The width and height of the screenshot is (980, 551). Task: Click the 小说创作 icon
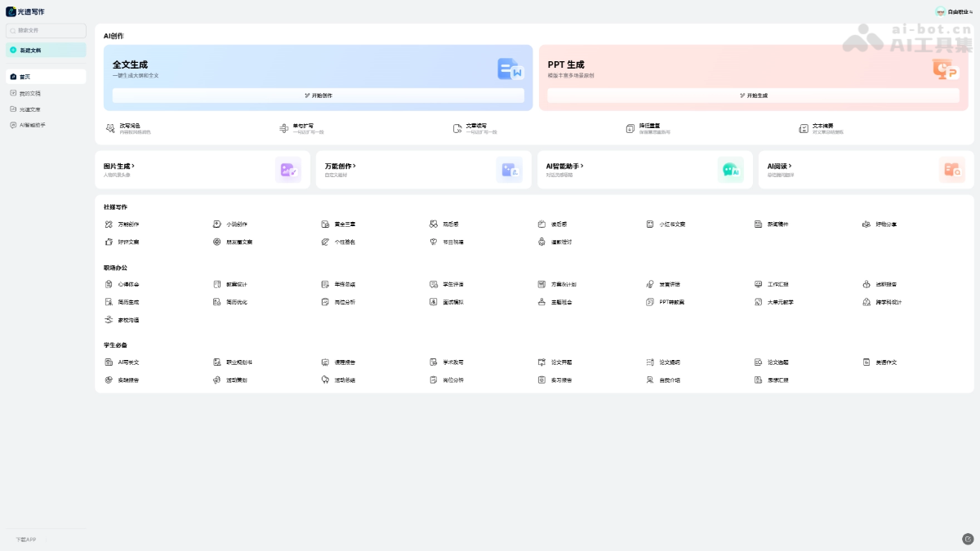(x=217, y=224)
